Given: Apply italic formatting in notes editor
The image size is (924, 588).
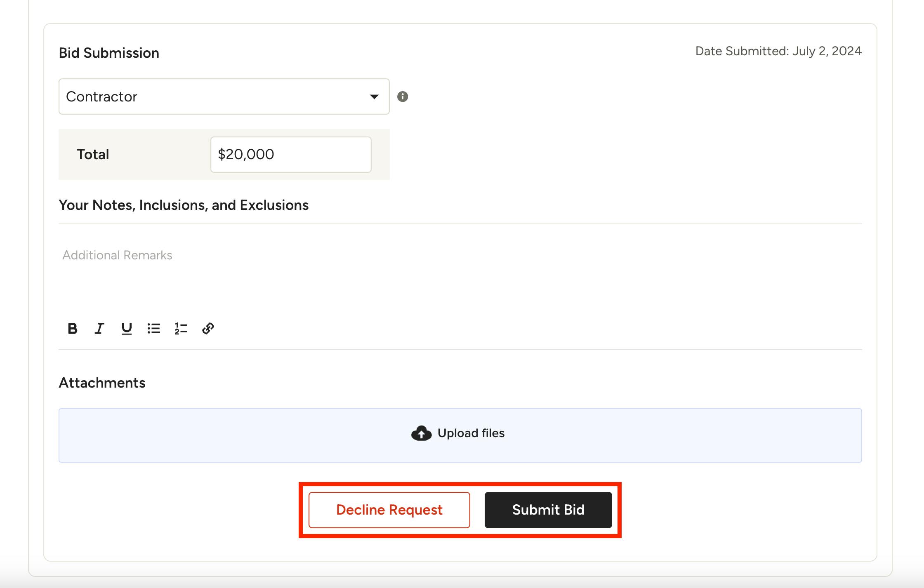Looking at the screenshot, I should coord(99,329).
